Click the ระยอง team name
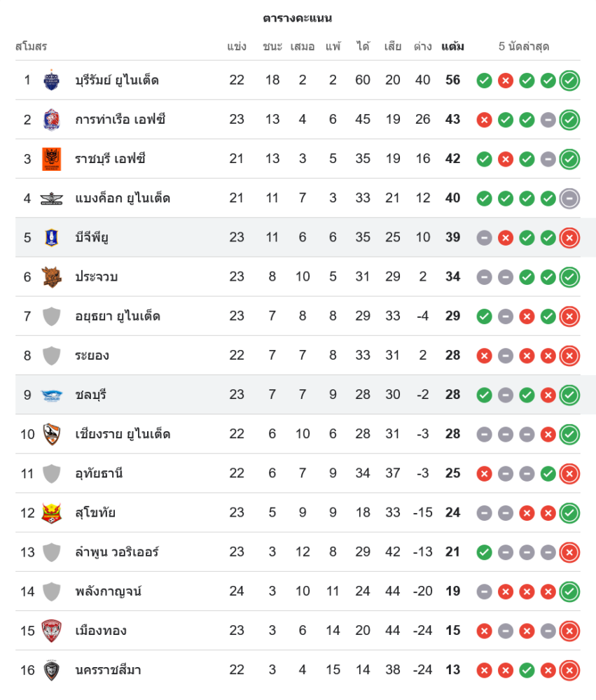Image resolution: width=596 pixels, height=700 pixels. pos(92,356)
